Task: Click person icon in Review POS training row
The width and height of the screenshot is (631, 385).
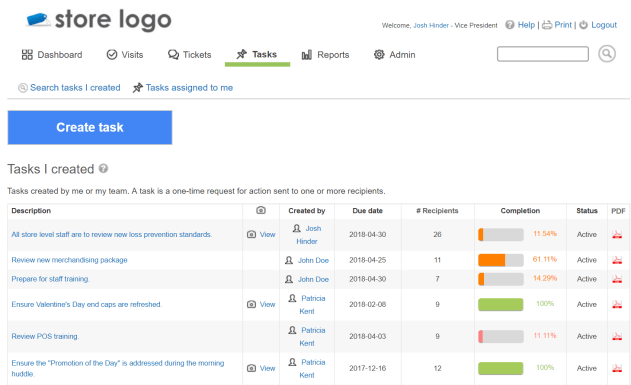Action: tap(293, 330)
